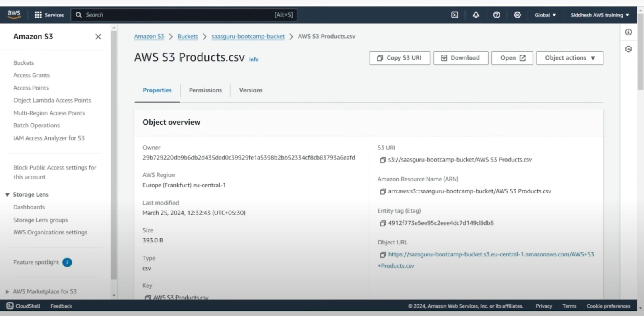Image resolution: width=644 pixels, height=316 pixels.
Task: Open Cookie preferences in footer
Action: pyautogui.click(x=608, y=306)
